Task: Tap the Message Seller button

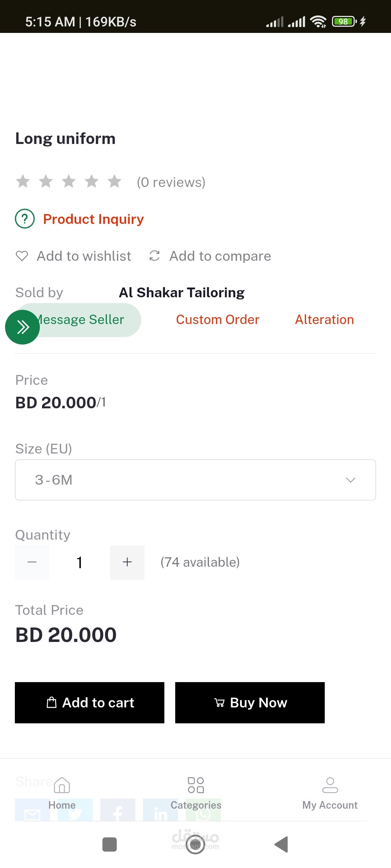Action: tap(87, 320)
